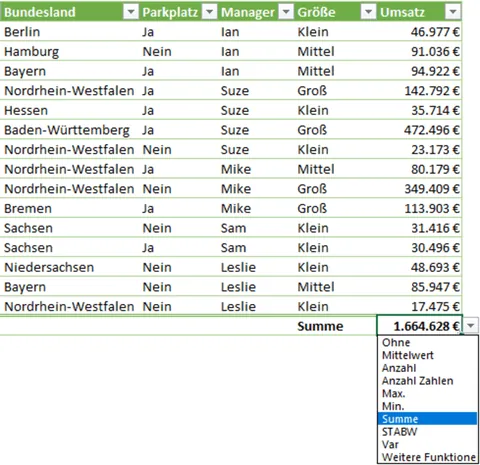Select the Bremen cell
This screenshot has height=465, width=480.
click(x=70, y=208)
